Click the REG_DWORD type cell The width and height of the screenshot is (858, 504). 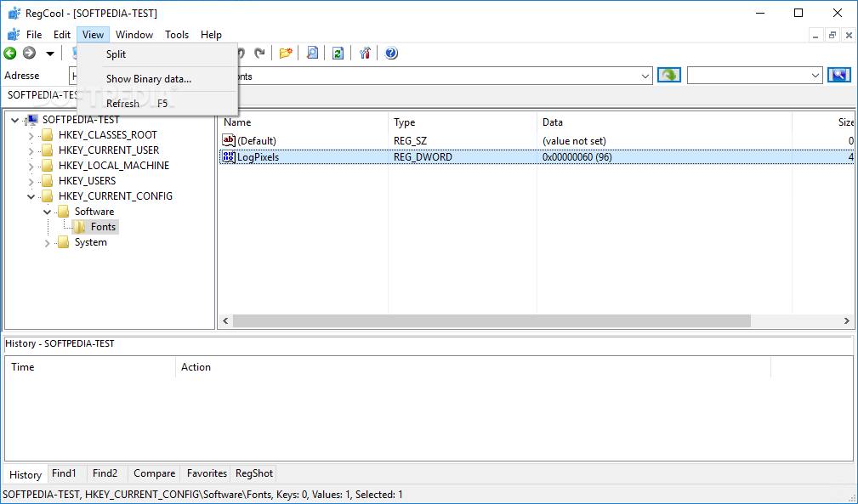(423, 157)
